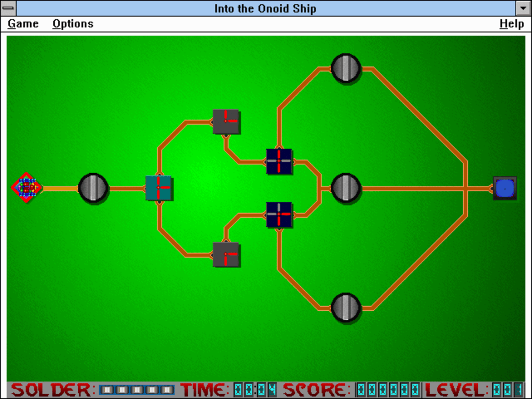Screen dimensions: 532x399
Task: Click the bottommost screw on the circuit
Action: 346,308
